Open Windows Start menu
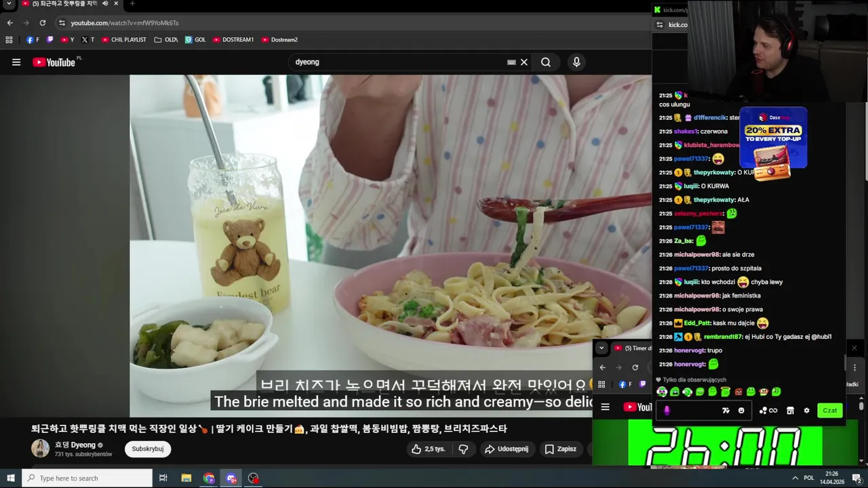The width and height of the screenshot is (868, 488). (11, 478)
